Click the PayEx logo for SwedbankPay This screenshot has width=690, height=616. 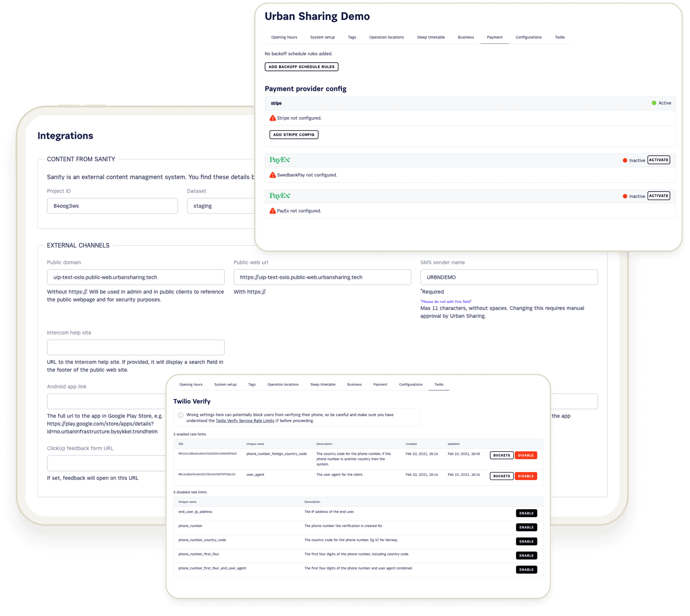coord(280,159)
